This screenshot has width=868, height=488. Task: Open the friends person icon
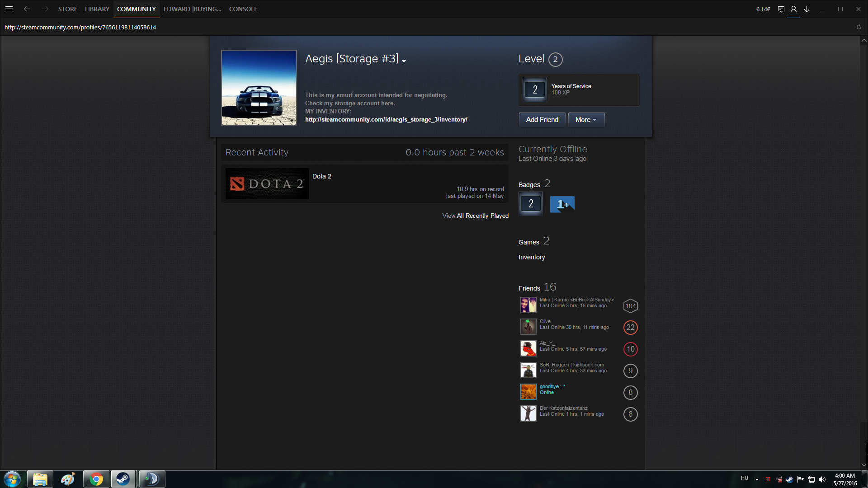pos(793,9)
